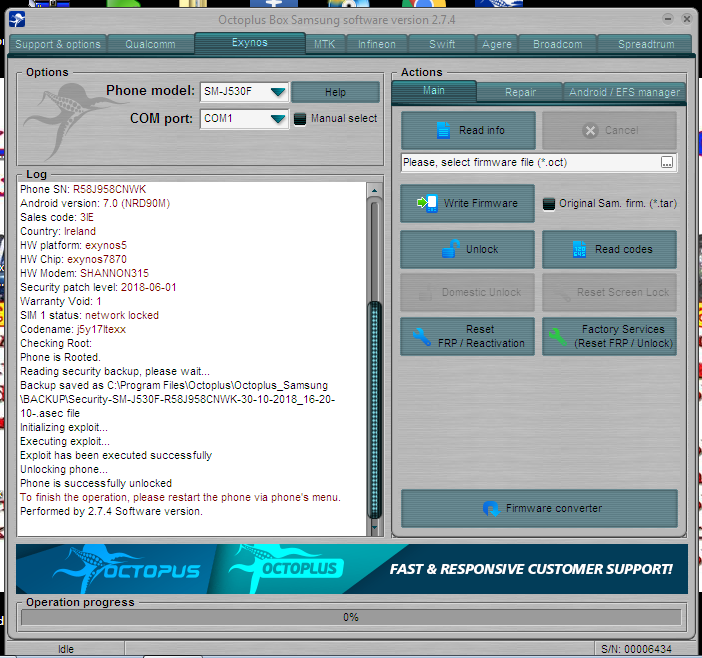This screenshot has width=702, height=658.
Task: Click the 'S/N: 00006434' status text
Action: pos(636,649)
